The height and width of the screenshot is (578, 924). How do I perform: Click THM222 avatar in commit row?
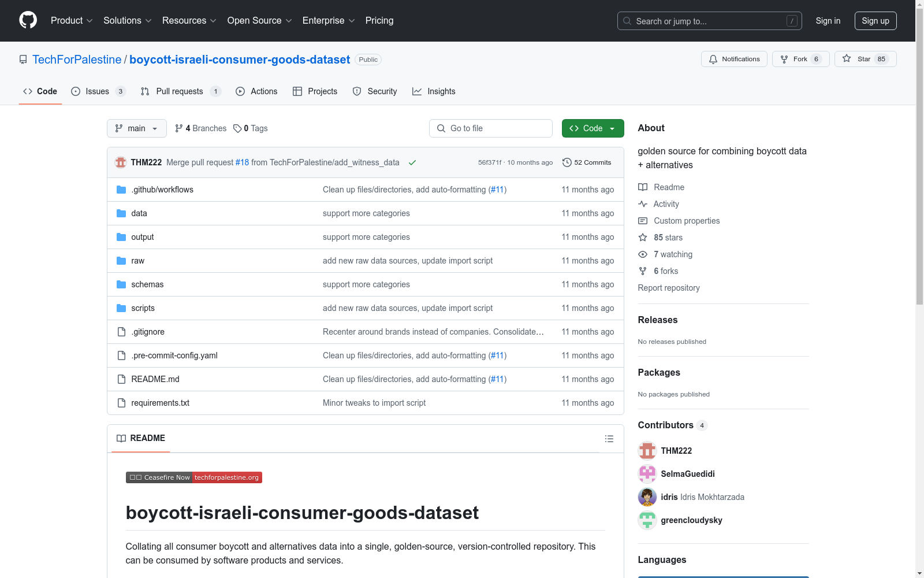121,162
